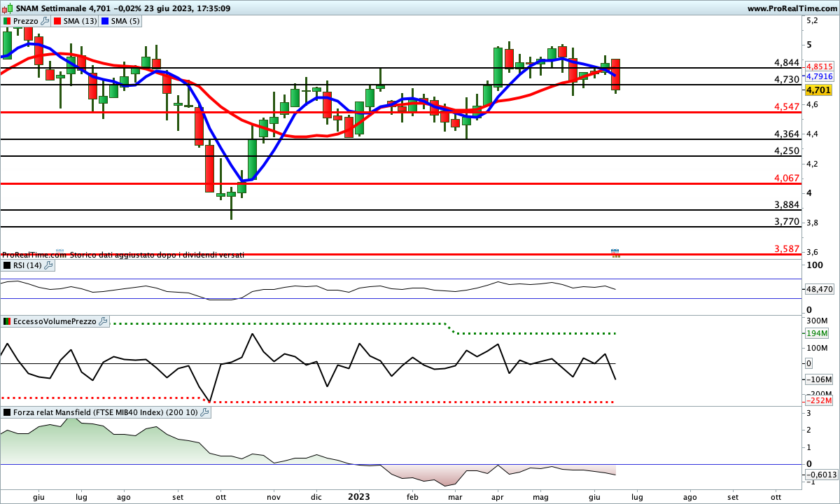
Task: Click the dividend calendar marker near June 2023
Action: (x=615, y=253)
